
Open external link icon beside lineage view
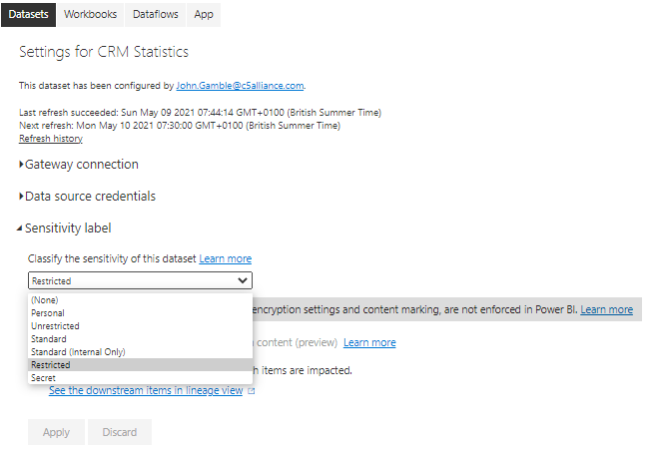pos(251,391)
